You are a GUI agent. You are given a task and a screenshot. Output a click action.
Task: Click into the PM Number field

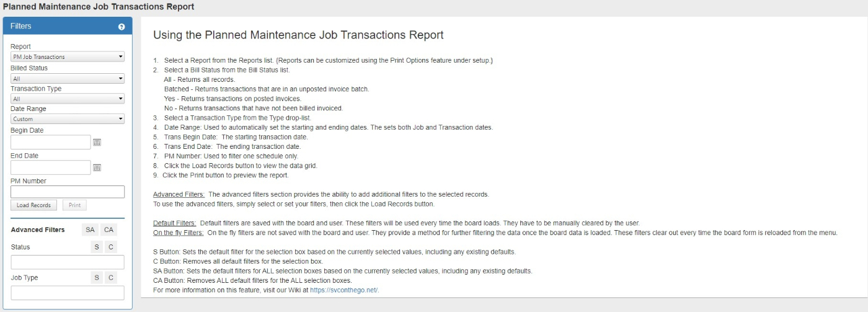[x=68, y=192]
